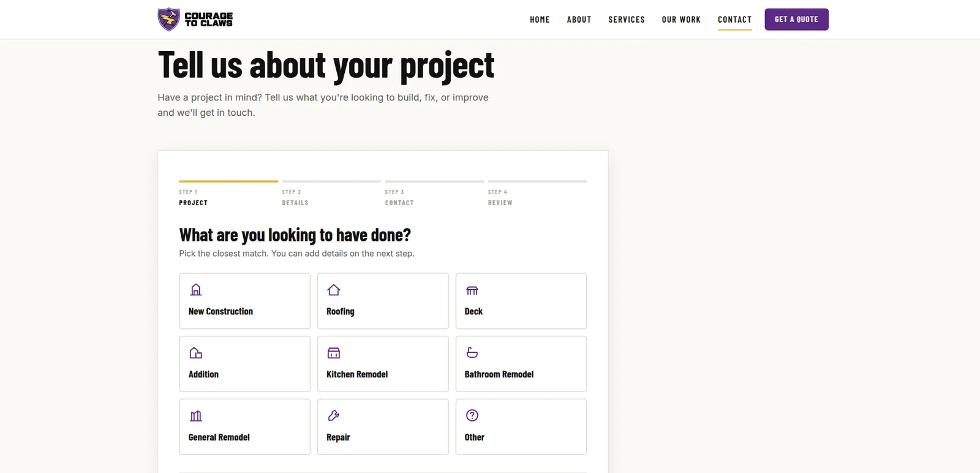
Task: Click the Courage to Claws shield logo
Action: tap(168, 19)
